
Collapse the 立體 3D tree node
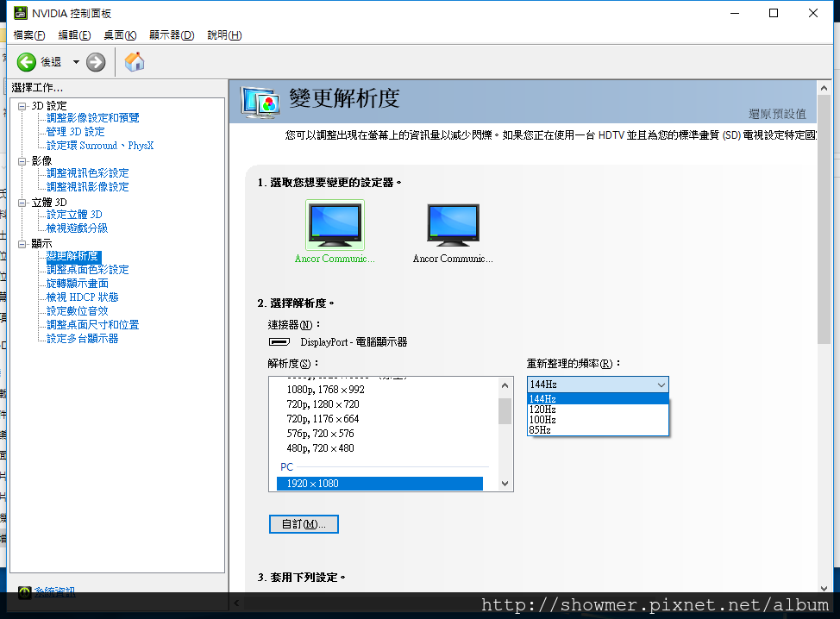point(22,203)
